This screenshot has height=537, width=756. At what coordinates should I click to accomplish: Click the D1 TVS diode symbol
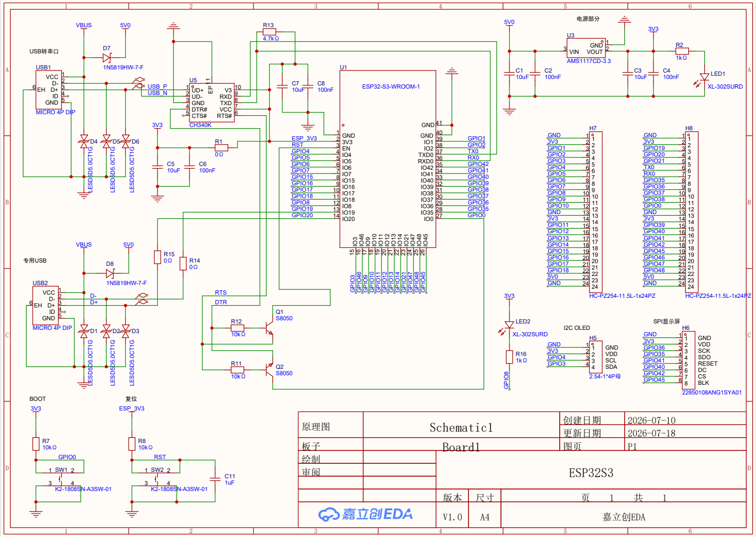(84, 331)
